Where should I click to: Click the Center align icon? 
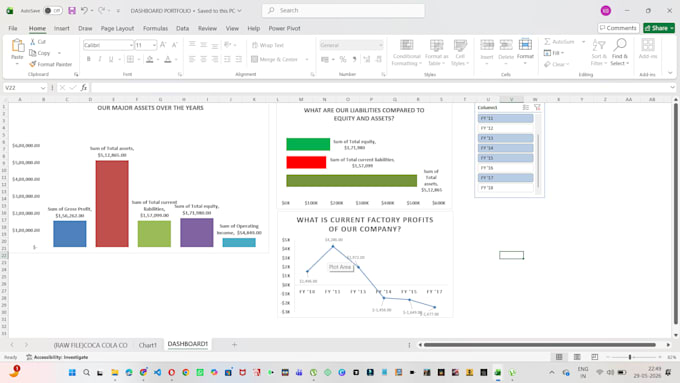(203, 59)
